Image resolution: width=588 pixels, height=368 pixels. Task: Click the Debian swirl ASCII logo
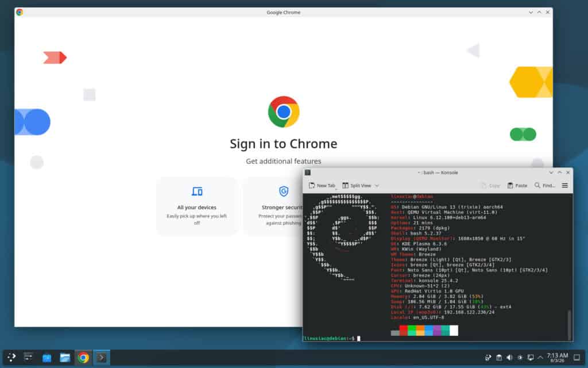tap(342, 237)
